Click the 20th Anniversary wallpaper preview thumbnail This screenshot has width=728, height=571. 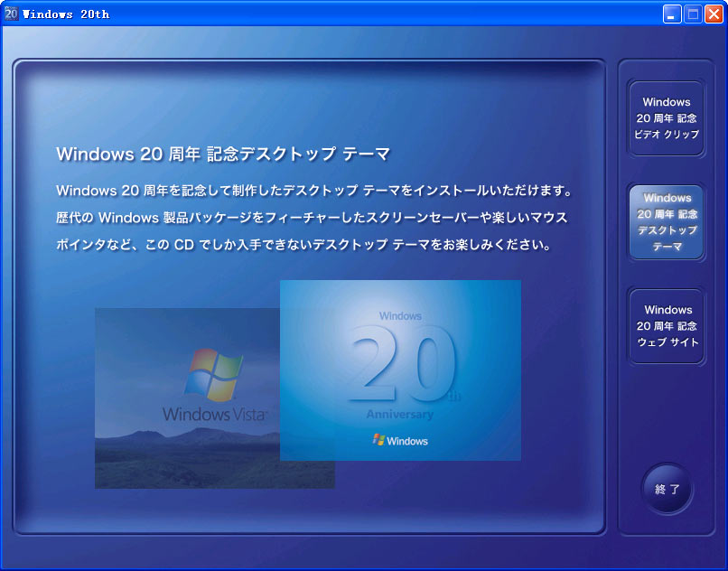(400, 370)
